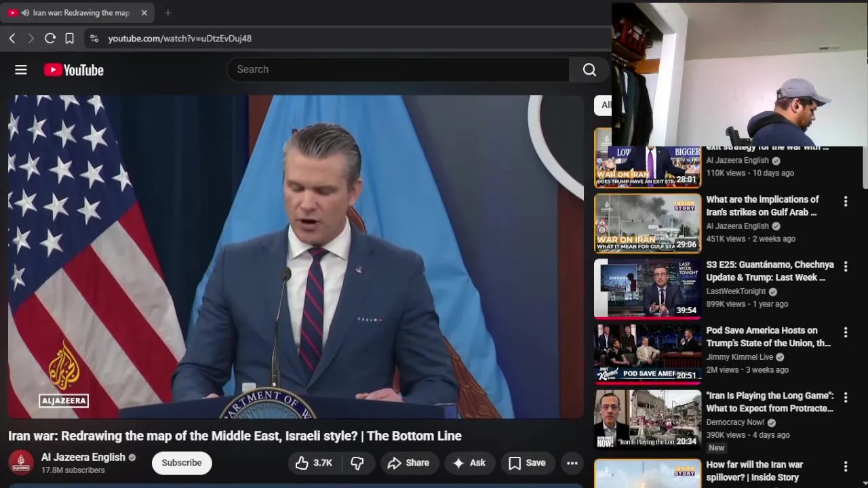Open the Democracy Now! channel link
This screenshot has height=488, width=868.
click(735, 422)
